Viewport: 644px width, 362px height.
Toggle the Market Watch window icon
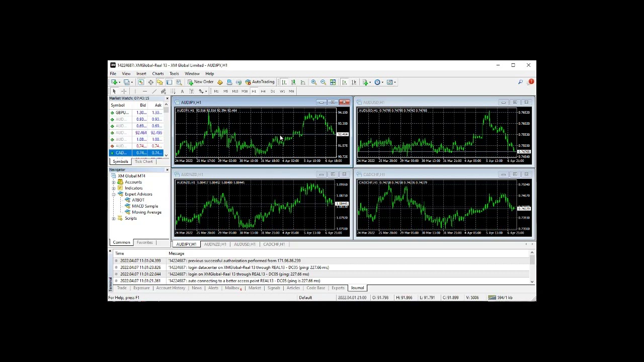[x=141, y=82]
